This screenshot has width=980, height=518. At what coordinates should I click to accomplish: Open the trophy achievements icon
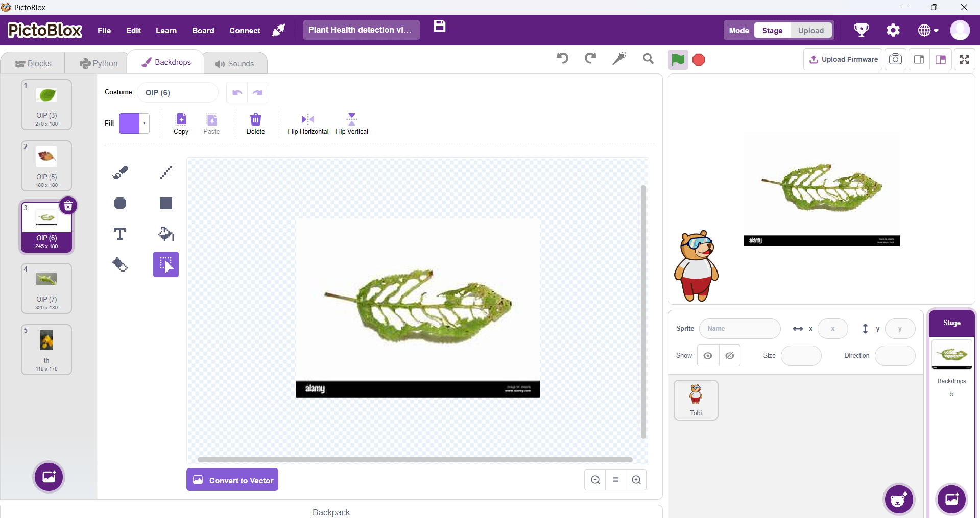point(862,30)
